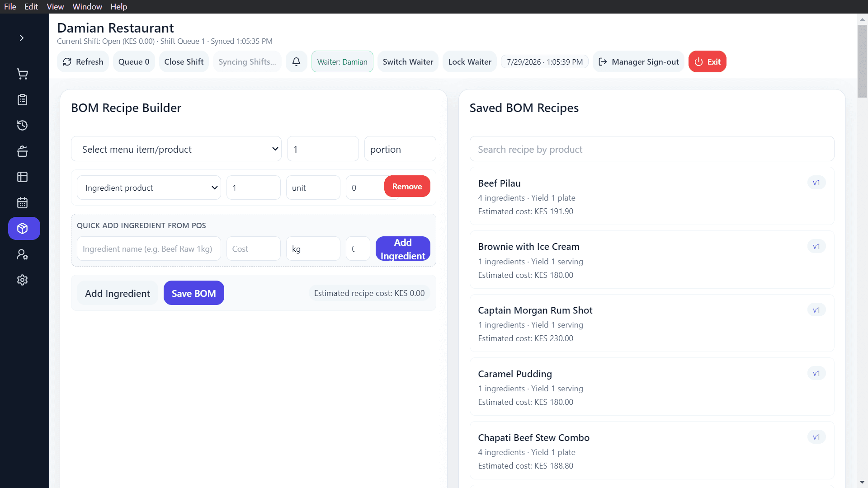Open the user management sidebar icon

pyautogui.click(x=23, y=254)
